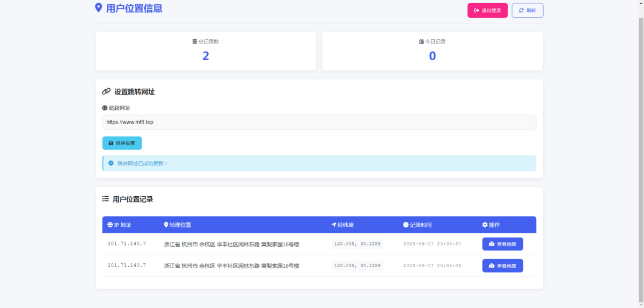The height and width of the screenshot is (308, 644).
Task: Click the map pin icon beside 用户位置信息
Action: pyautogui.click(x=98, y=8)
